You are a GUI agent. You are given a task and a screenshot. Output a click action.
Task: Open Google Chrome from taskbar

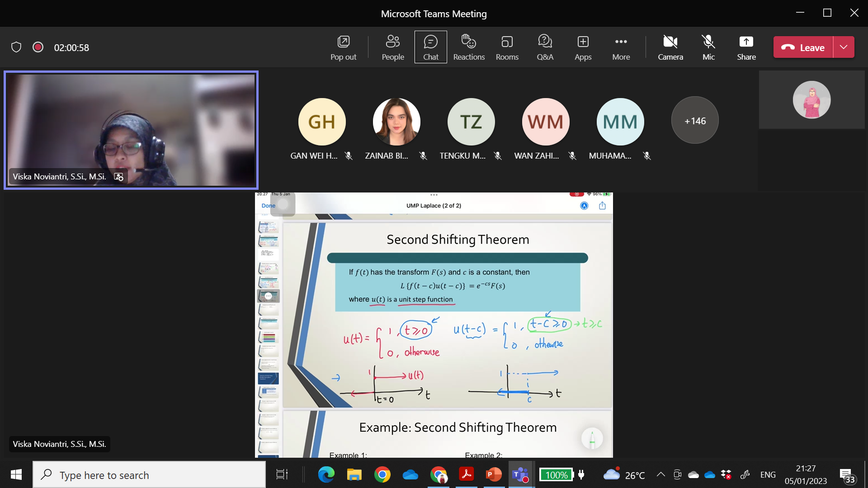(382, 474)
